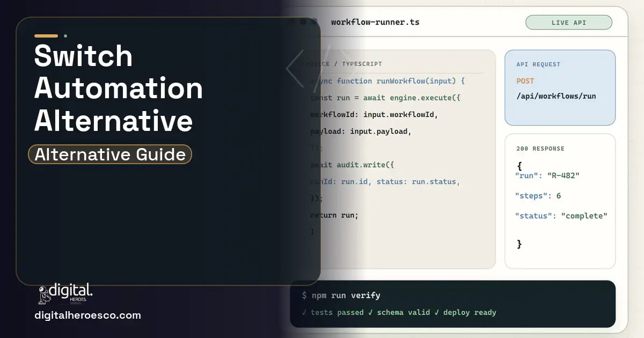Click the 'runId: run.id, status: run.status,' line

pyautogui.click(x=385, y=181)
